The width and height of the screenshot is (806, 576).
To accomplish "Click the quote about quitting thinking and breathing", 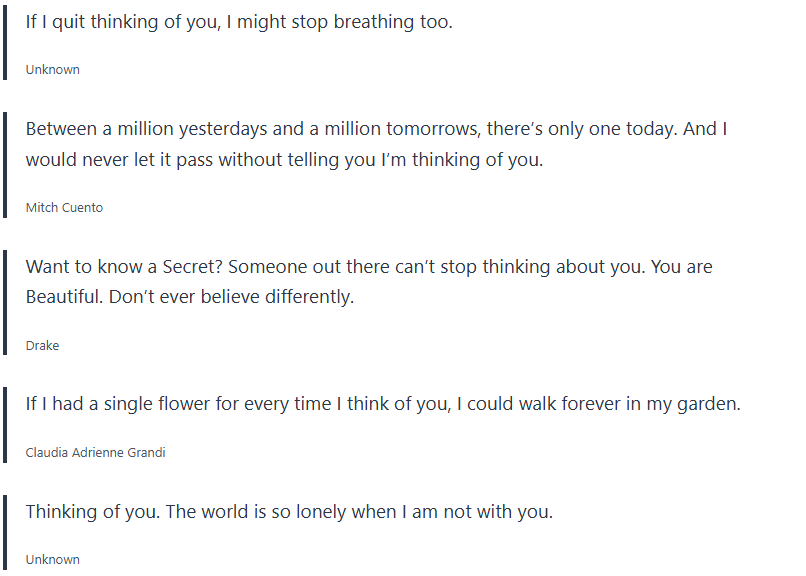I will 238,22.
